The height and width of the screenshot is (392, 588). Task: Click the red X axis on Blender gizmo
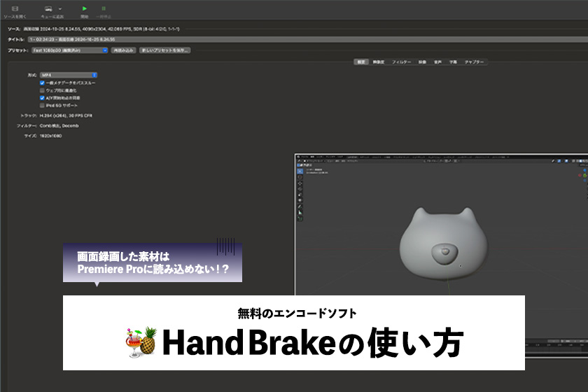click(580, 175)
